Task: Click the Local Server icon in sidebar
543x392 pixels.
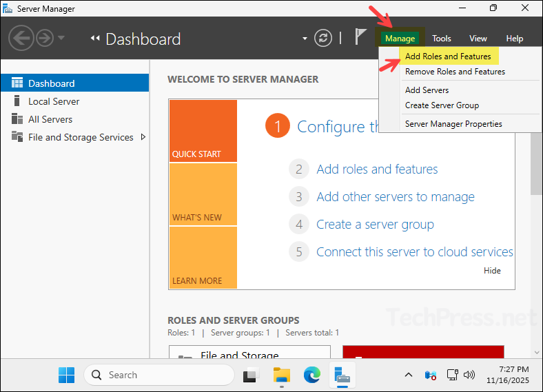Action: point(17,101)
